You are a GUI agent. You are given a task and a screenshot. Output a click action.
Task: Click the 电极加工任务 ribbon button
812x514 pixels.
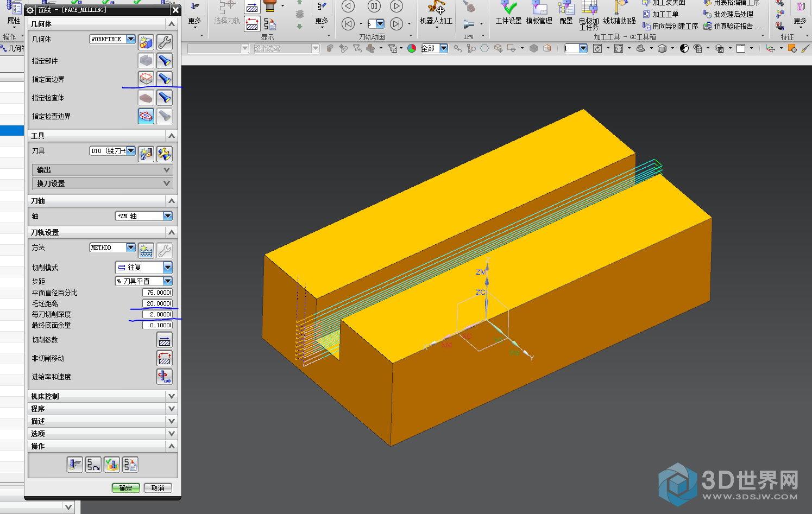pos(589,15)
